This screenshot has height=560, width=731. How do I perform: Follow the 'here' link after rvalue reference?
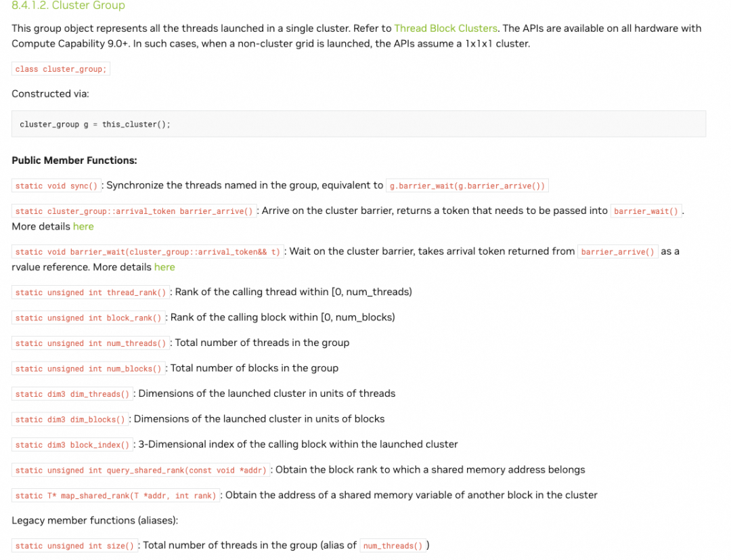point(164,267)
